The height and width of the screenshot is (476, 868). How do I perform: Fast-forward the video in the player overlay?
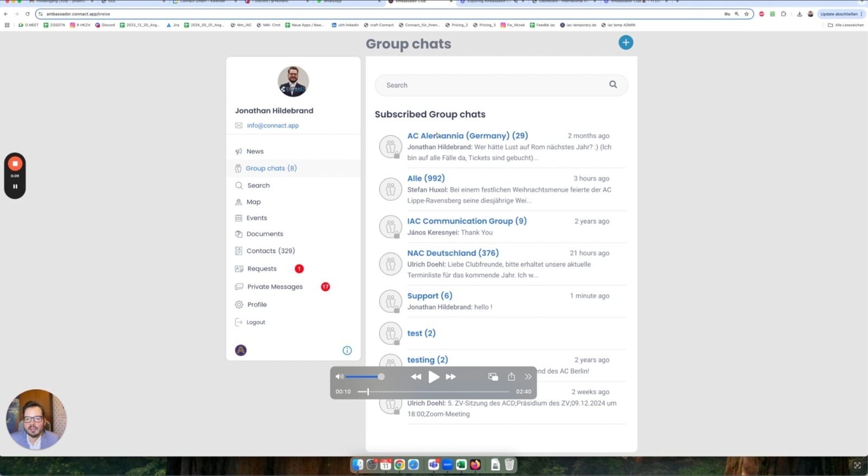pos(451,377)
